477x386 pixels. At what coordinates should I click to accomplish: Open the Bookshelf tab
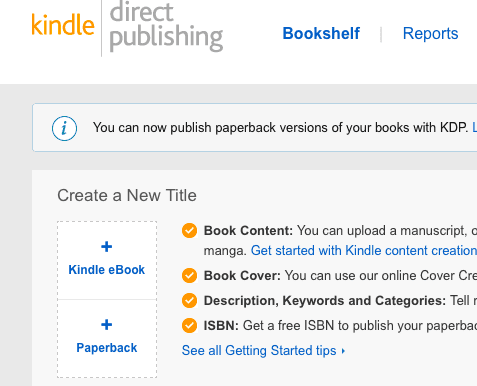321,33
